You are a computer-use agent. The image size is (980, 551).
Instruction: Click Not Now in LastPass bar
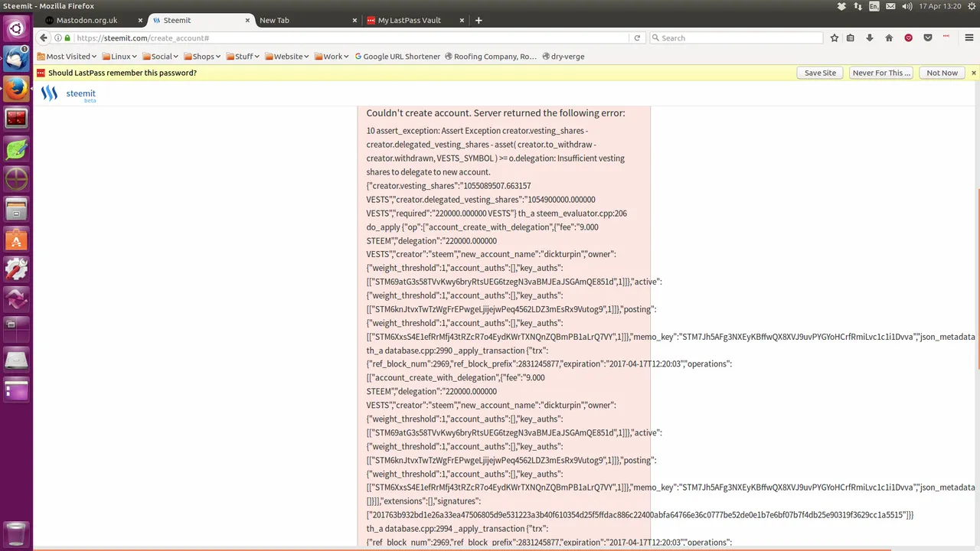(x=942, y=73)
